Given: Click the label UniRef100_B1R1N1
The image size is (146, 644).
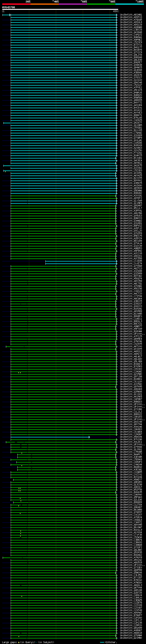Looking at the screenshot, I should pos(131,309).
